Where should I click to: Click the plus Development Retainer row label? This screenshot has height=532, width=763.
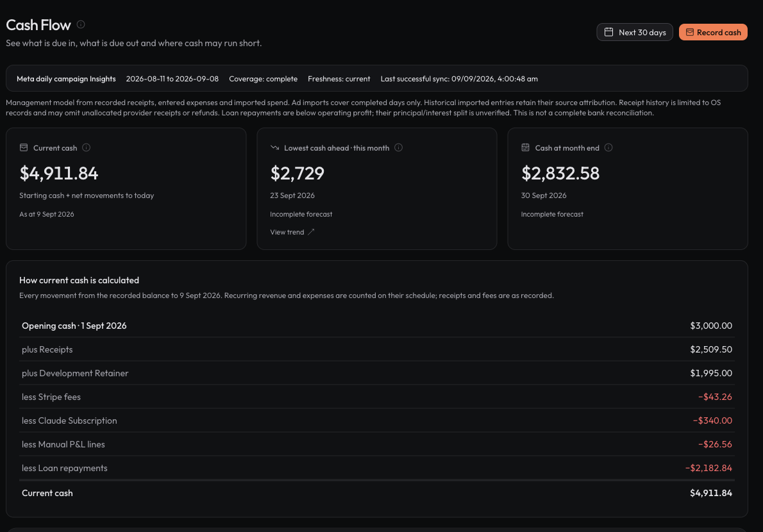pyautogui.click(x=75, y=374)
